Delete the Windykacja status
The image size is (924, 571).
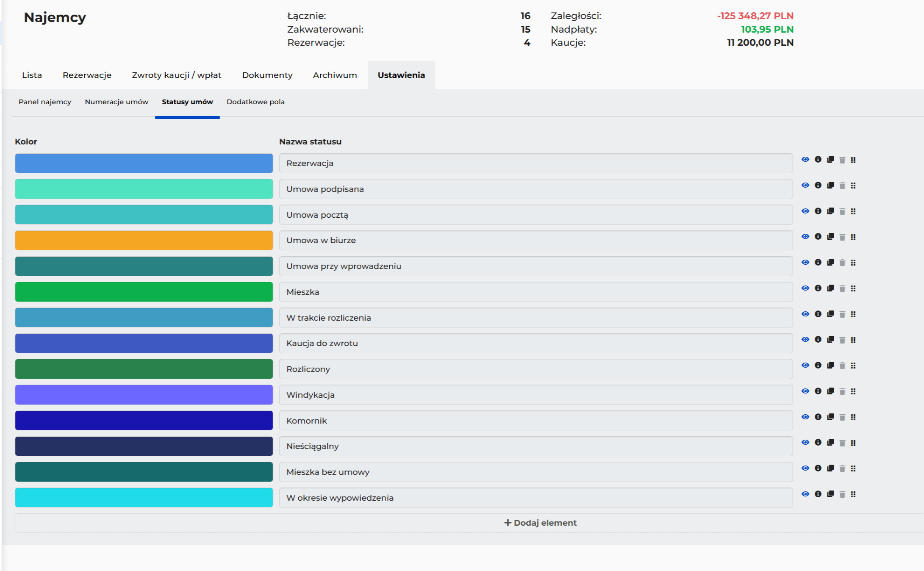(842, 391)
